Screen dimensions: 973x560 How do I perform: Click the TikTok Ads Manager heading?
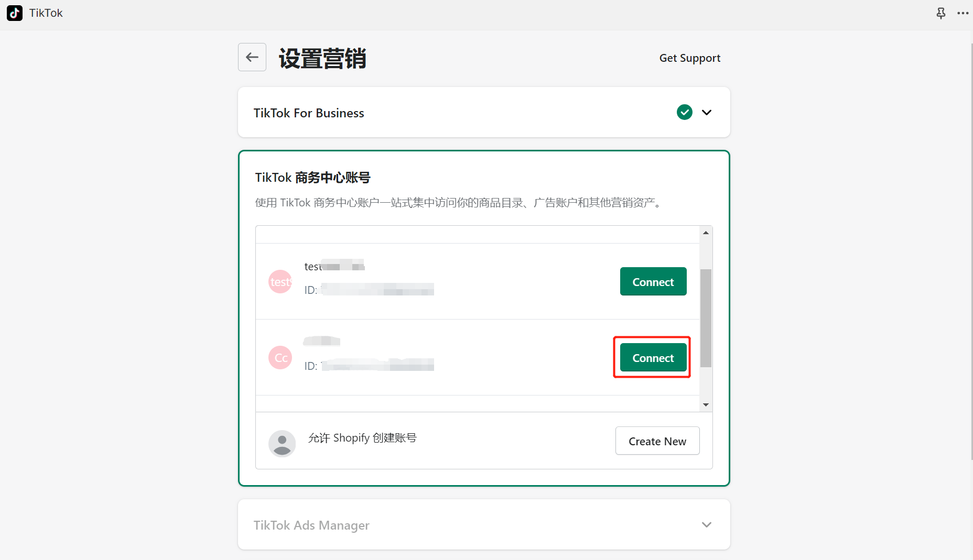click(x=311, y=525)
